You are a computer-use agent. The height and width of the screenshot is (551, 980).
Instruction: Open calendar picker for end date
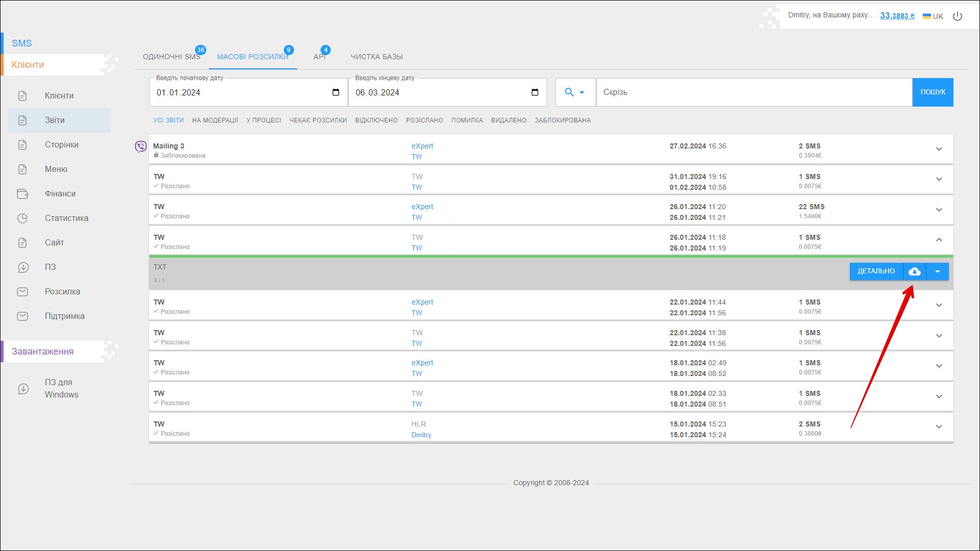(534, 92)
